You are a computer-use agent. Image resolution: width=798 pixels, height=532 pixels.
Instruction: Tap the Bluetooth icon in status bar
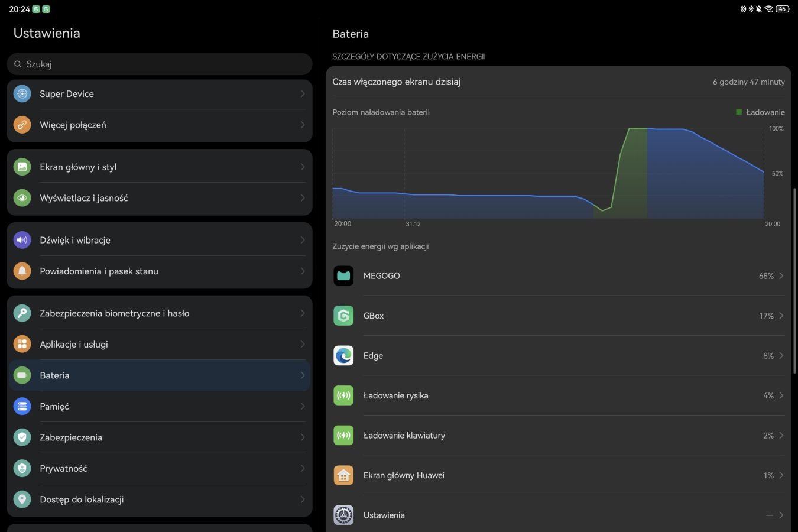pos(751,9)
